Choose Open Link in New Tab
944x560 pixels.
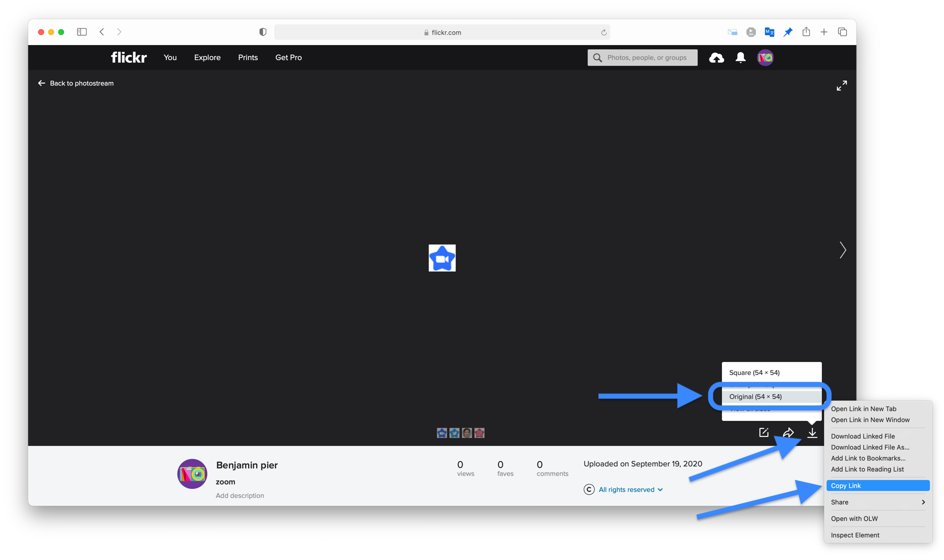coord(877,409)
